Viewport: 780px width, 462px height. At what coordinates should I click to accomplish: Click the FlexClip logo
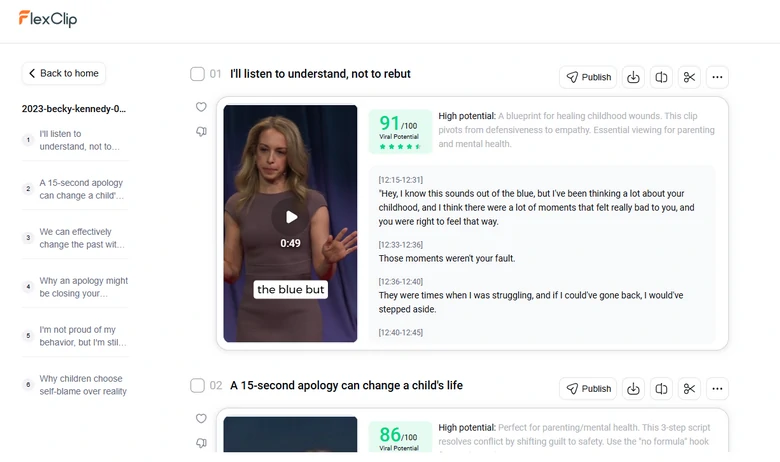(x=48, y=19)
